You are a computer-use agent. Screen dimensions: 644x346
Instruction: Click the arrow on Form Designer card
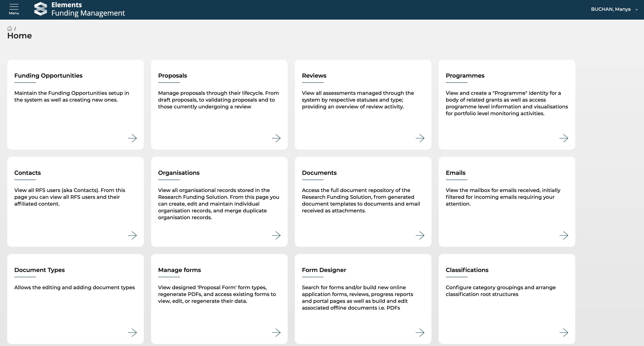tap(420, 332)
